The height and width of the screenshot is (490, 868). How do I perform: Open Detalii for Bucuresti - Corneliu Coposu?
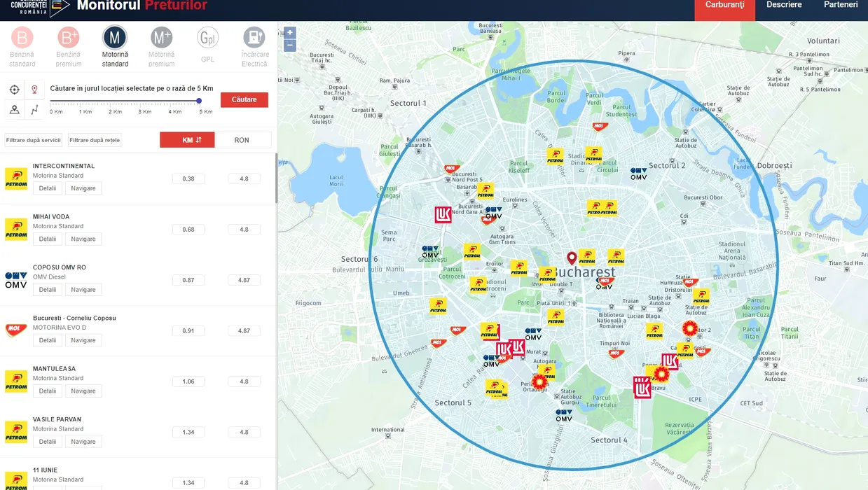(x=48, y=340)
